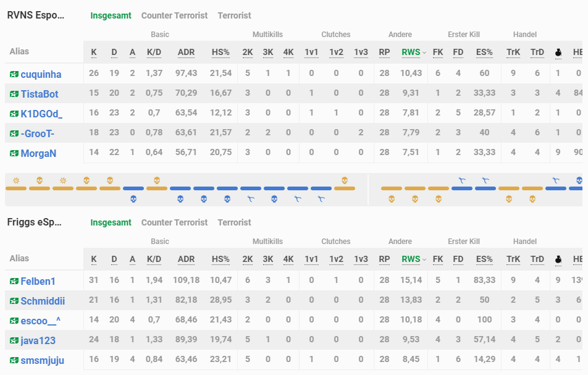Sort Friggs table by ES% column

click(x=484, y=259)
